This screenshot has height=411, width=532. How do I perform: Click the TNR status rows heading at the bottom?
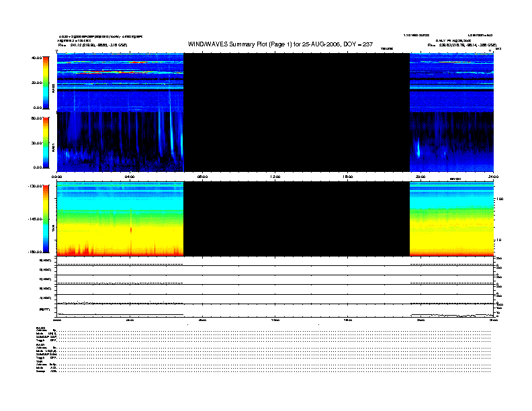tap(38, 361)
